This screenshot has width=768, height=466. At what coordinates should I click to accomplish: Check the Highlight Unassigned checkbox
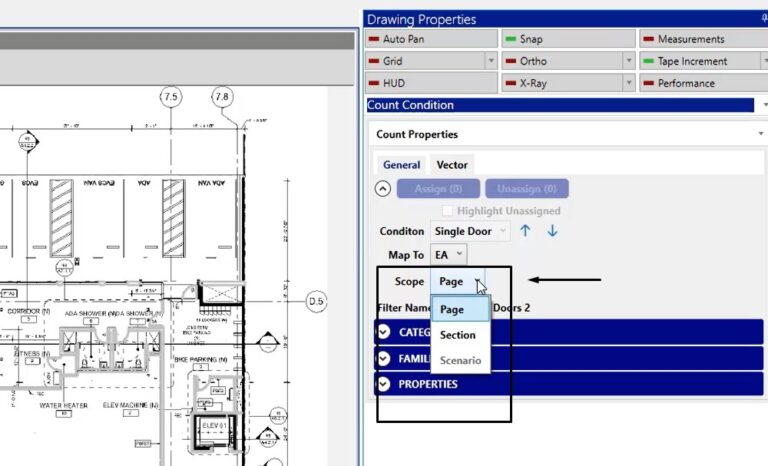pos(447,211)
